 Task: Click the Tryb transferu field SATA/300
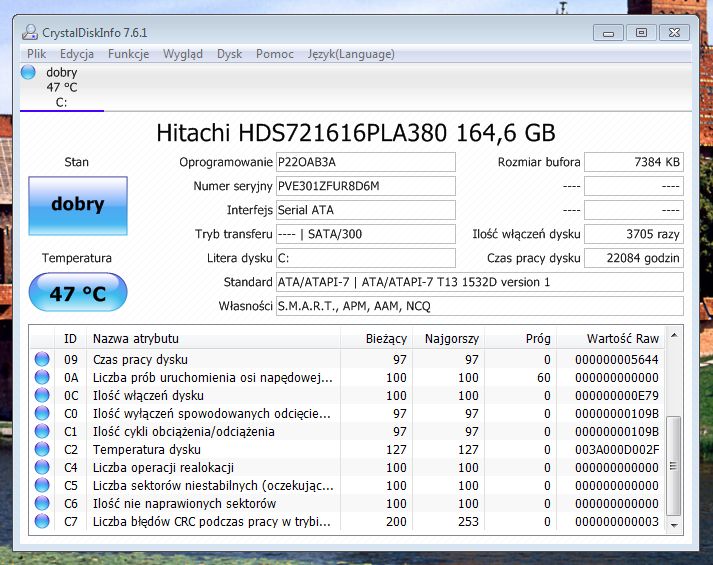(x=366, y=234)
